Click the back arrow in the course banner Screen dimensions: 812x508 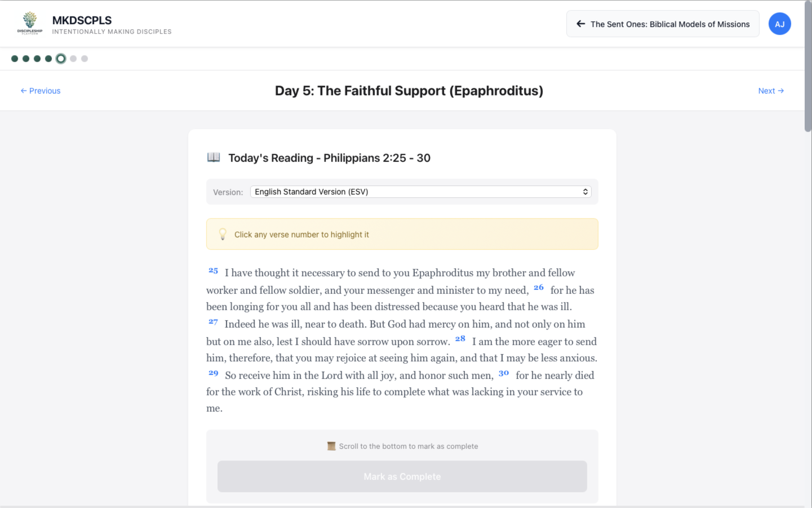[581, 23]
